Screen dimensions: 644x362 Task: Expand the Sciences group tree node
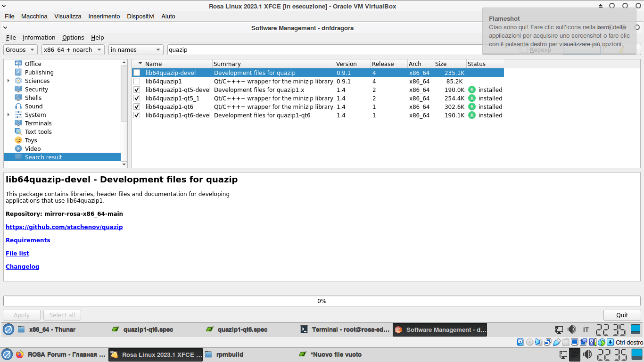pos(8,81)
